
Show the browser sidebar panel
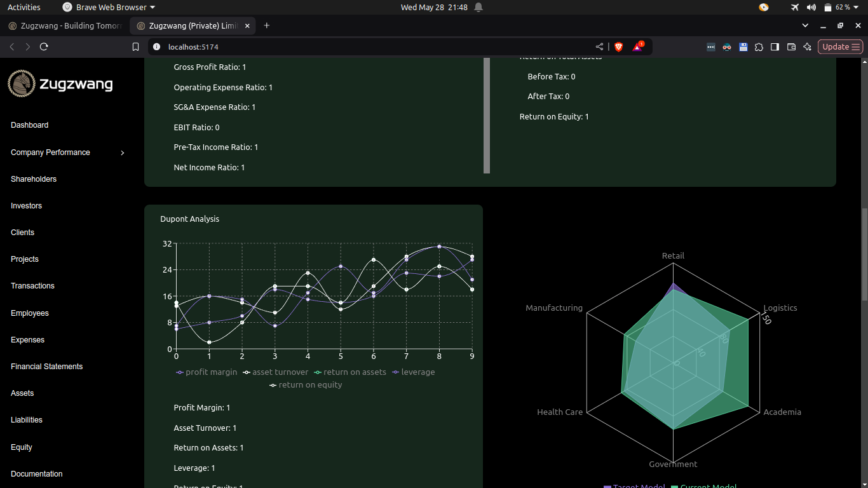(775, 46)
